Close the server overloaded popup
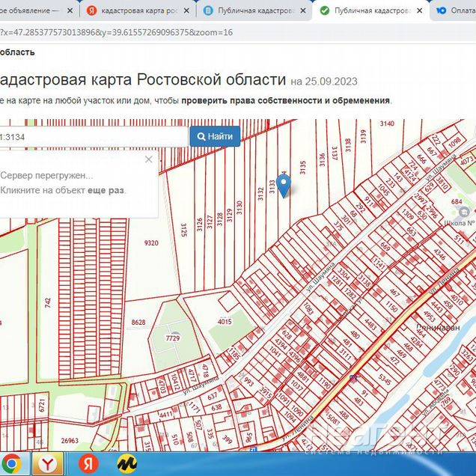476x476 pixels. point(148,159)
